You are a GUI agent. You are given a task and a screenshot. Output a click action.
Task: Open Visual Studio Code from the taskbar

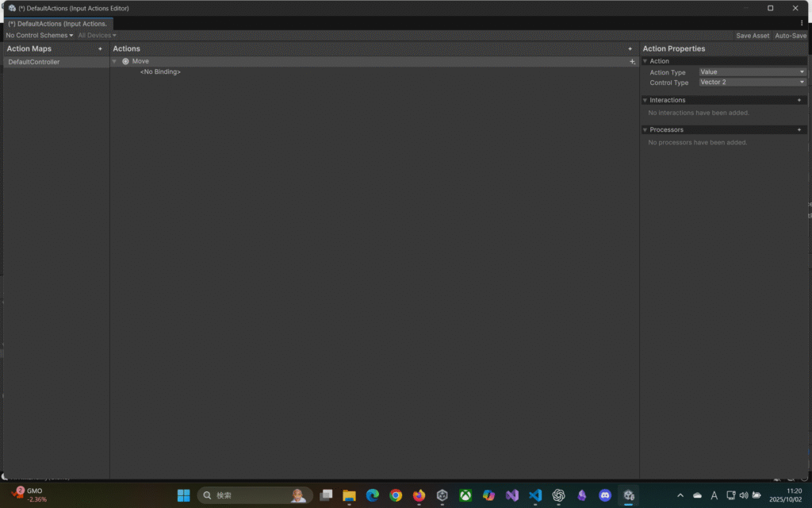click(x=535, y=495)
